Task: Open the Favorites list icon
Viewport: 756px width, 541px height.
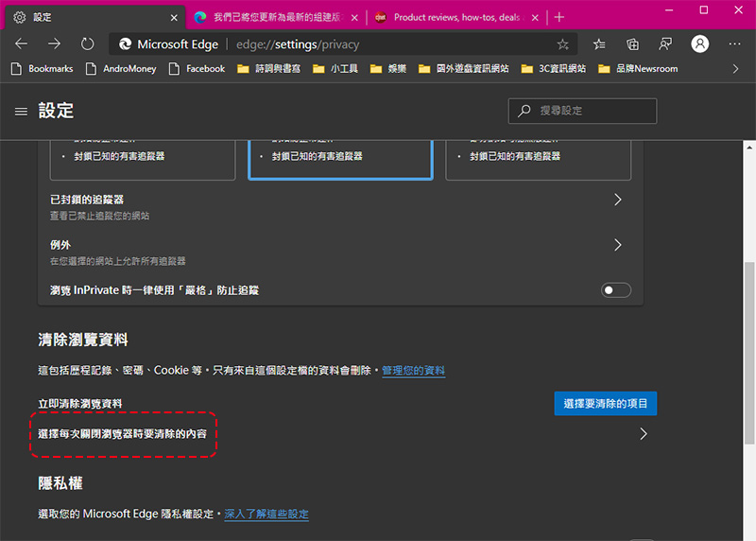Action: click(x=599, y=44)
